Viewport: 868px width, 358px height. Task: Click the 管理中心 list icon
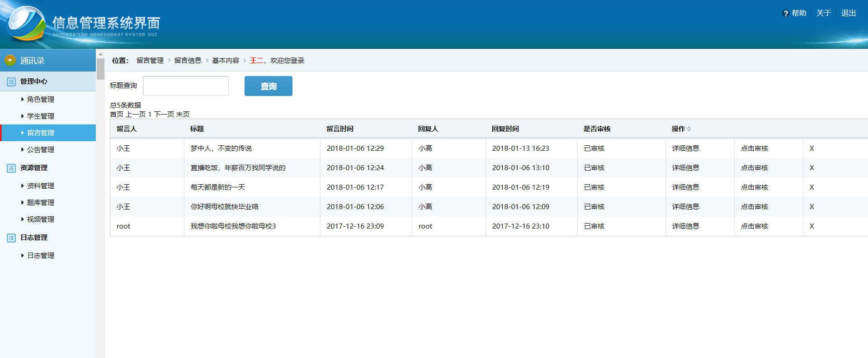pos(11,82)
